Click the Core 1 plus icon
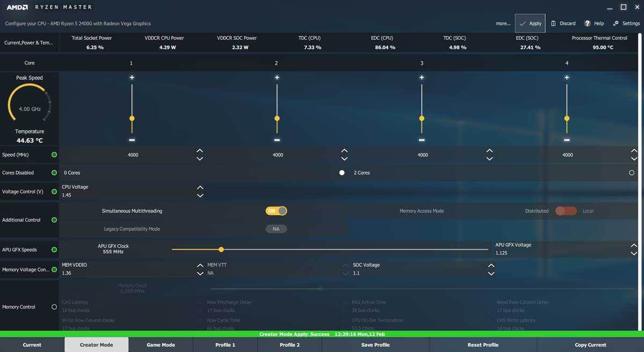 [131, 78]
